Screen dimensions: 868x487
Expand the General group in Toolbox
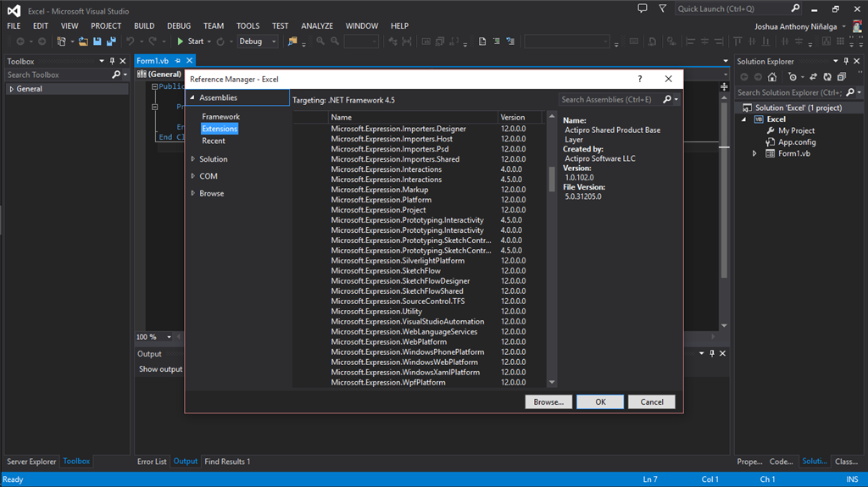(12, 89)
